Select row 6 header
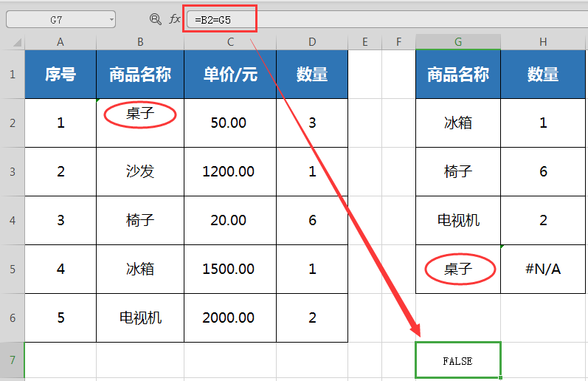This screenshot has height=381, width=588. (13, 318)
